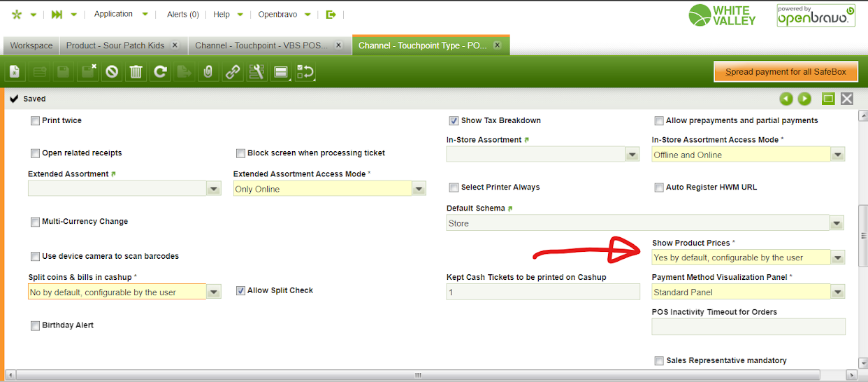
Task: Open the Application menu
Action: (x=113, y=14)
